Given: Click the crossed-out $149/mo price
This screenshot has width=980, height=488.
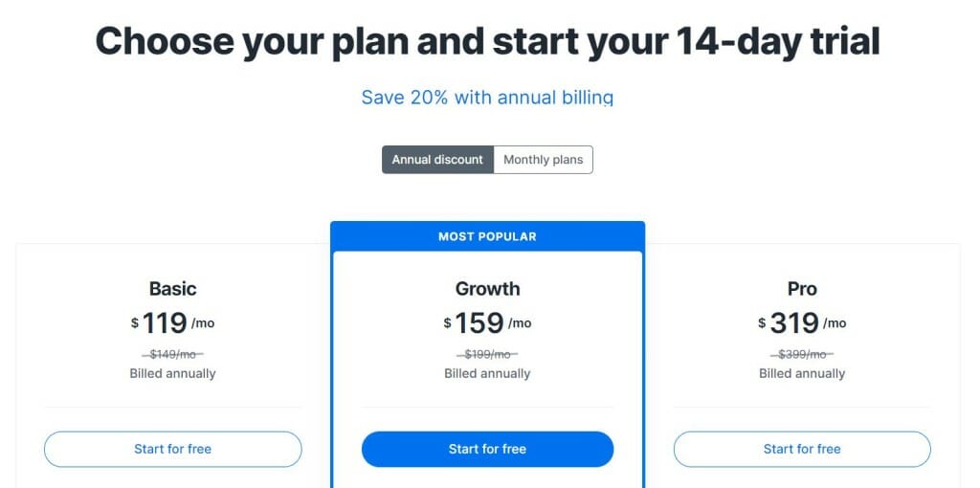Looking at the screenshot, I should 173,354.
